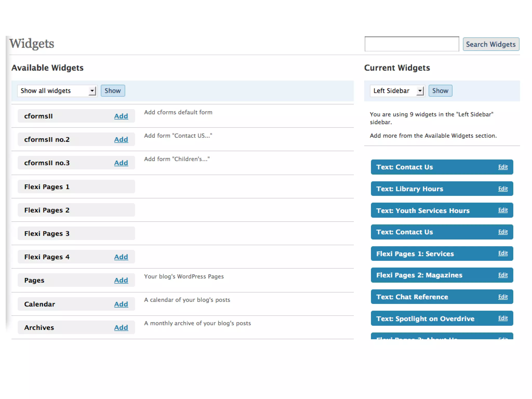The width and height of the screenshot is (532, 399).
Task: Edit the first Text: Contact Us widget
Action: pos(503,167)
